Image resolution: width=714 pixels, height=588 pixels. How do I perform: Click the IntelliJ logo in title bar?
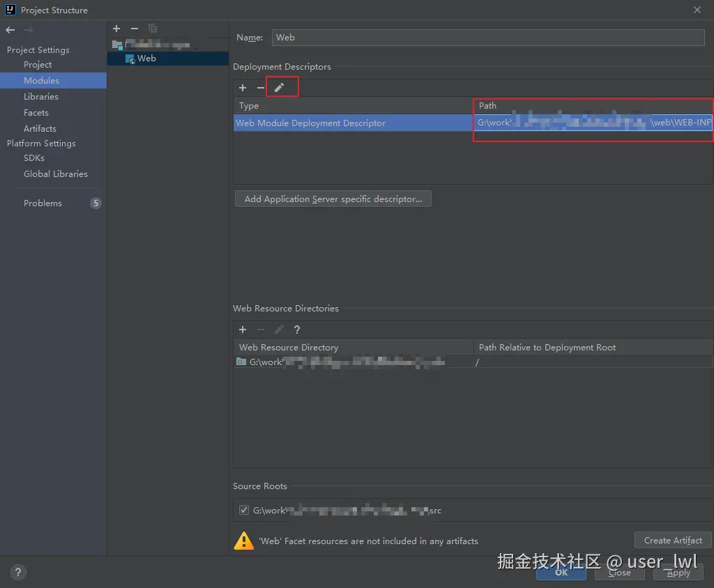click(x=10, y=10)
